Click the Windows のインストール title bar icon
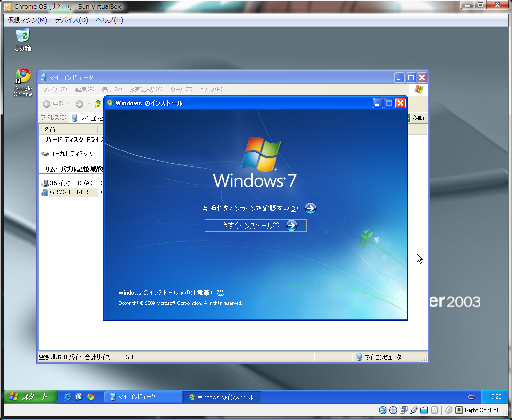 coord(110,103)
